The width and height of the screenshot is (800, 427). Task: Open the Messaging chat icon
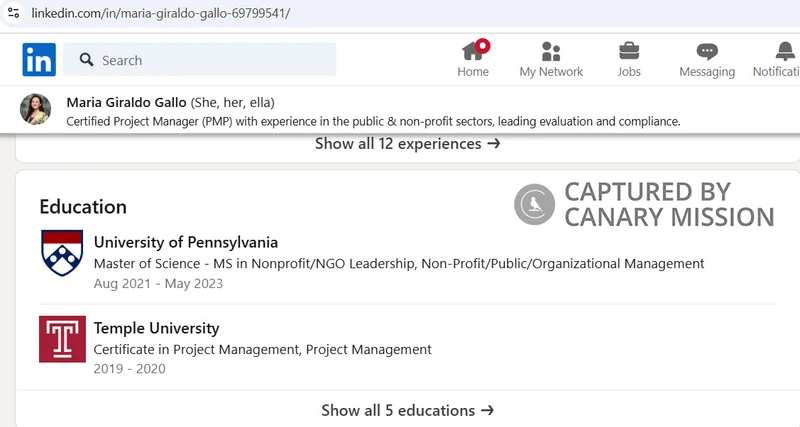[707, 52]
